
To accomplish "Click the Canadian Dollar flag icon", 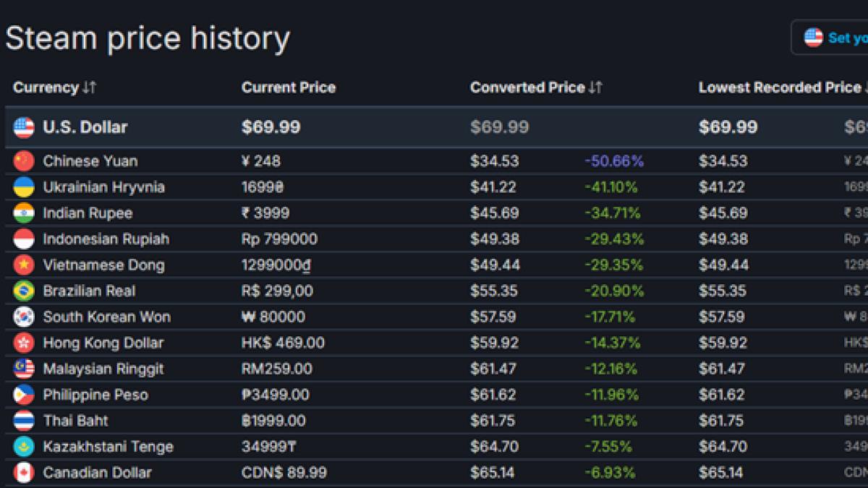I will pyautogui.click(x=24, y=474).
